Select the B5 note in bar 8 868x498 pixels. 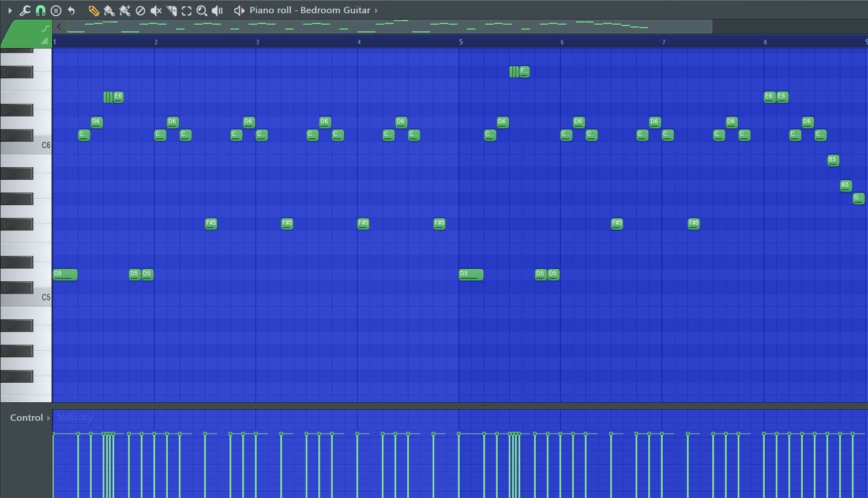[x=833, y=160]
